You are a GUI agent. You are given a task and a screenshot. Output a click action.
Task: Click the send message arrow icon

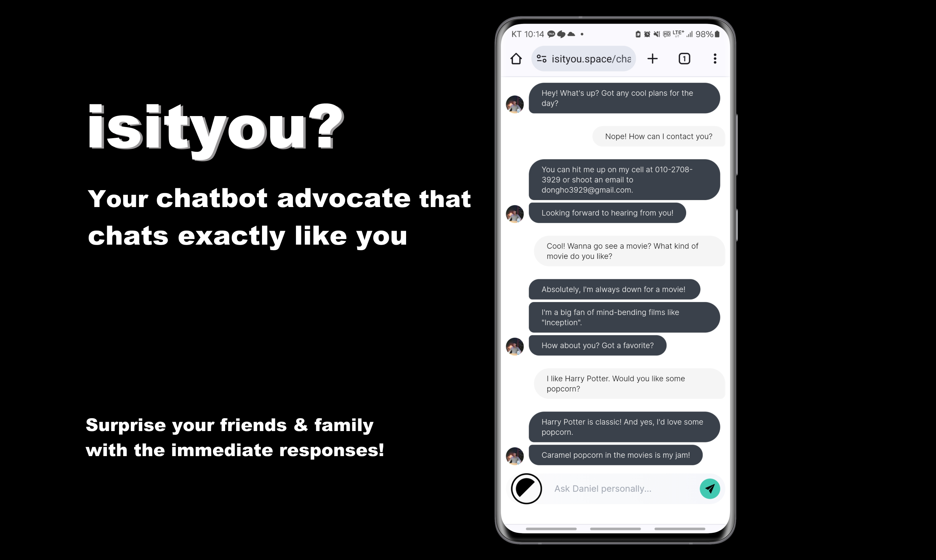click(x=709, y=489)
